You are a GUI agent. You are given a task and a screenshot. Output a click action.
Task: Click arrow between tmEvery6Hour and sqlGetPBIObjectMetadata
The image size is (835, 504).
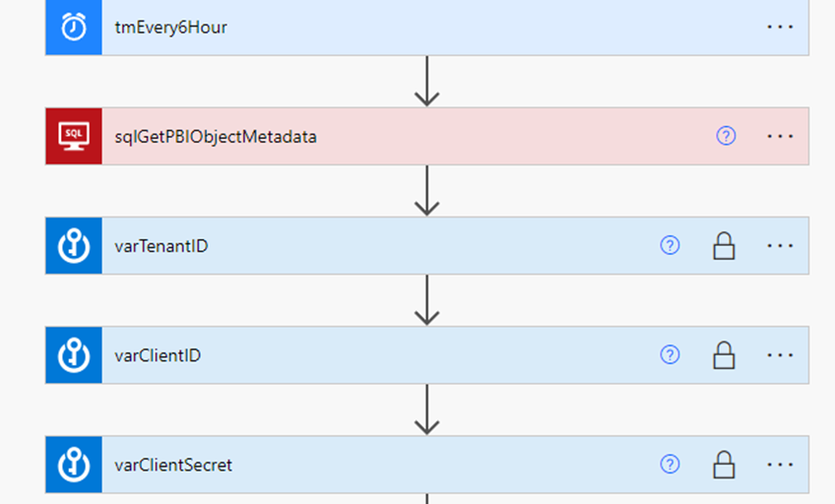click(x=427, y=82)
